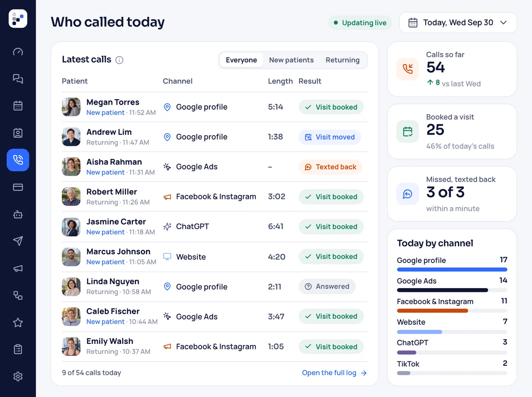Screen dimensions: 532x397
Task: Click the calendar icon in the date picker
Action: (413, 23)
